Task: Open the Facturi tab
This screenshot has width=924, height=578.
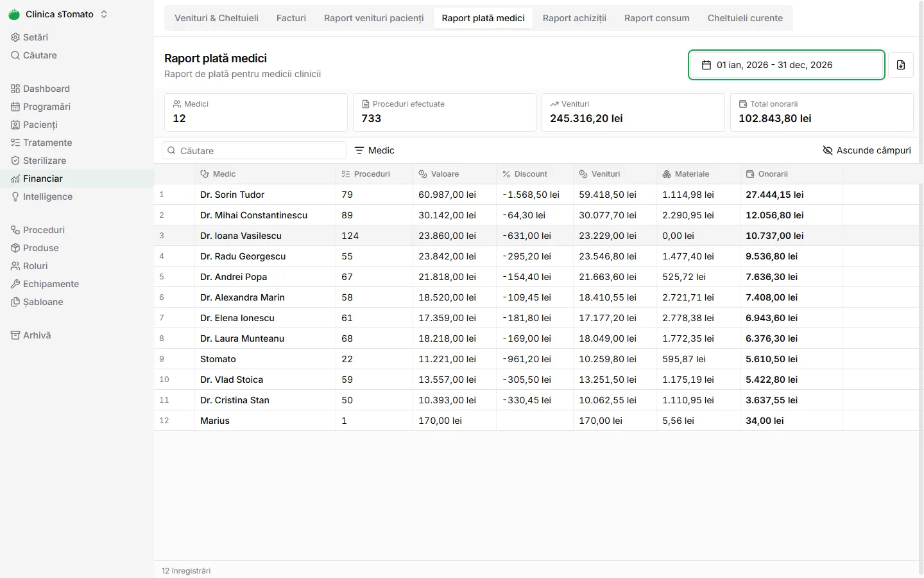Action: coord(291,18)
